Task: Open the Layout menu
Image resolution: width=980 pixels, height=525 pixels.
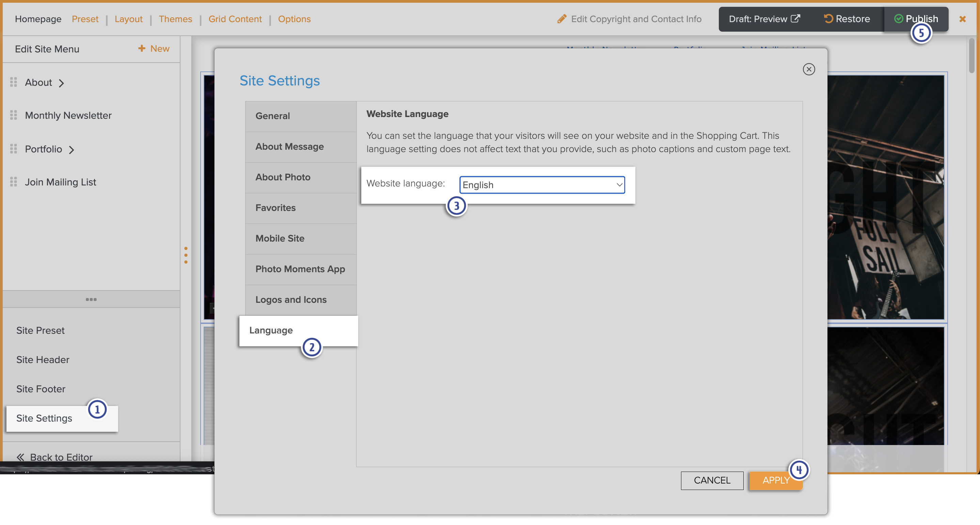Action: point(129,19)
